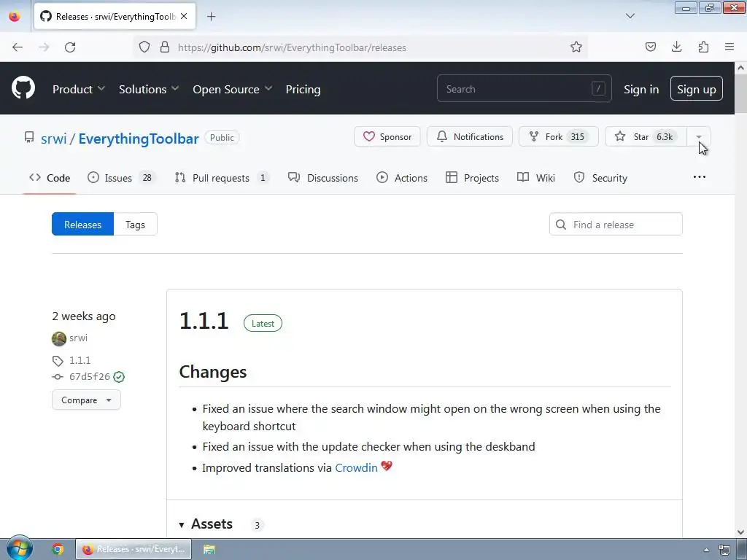This screenshot has height=560, width=747.
Task: Open the 1.1.1 tag link
Action: click(80, 360)
